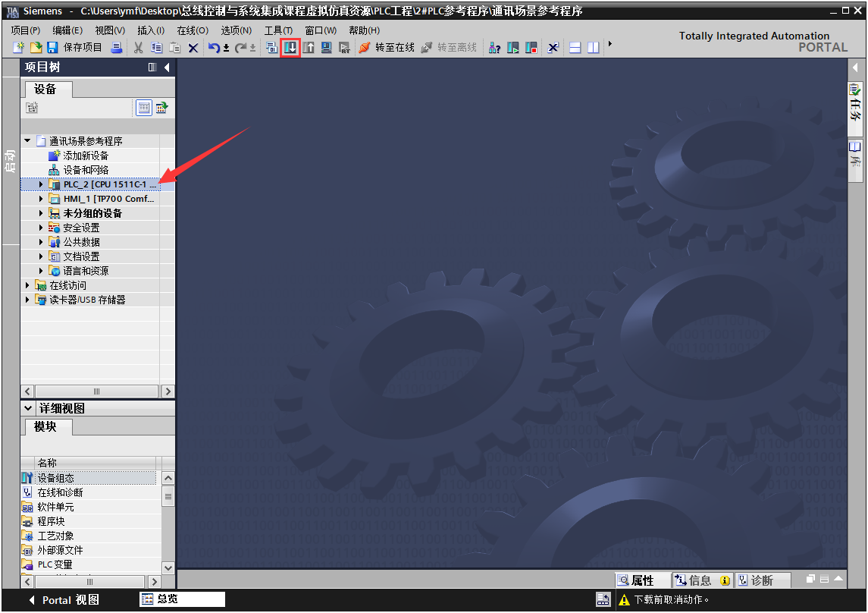Select 程序块 in detail view
Image resolution: width=868 pixels, height=613 pixels.
(x=51, y=521)
